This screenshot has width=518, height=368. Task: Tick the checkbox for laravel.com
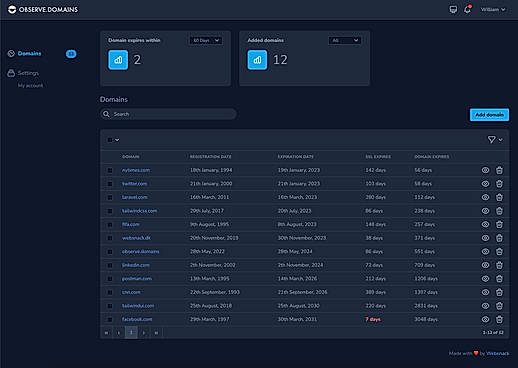point(110,198)
